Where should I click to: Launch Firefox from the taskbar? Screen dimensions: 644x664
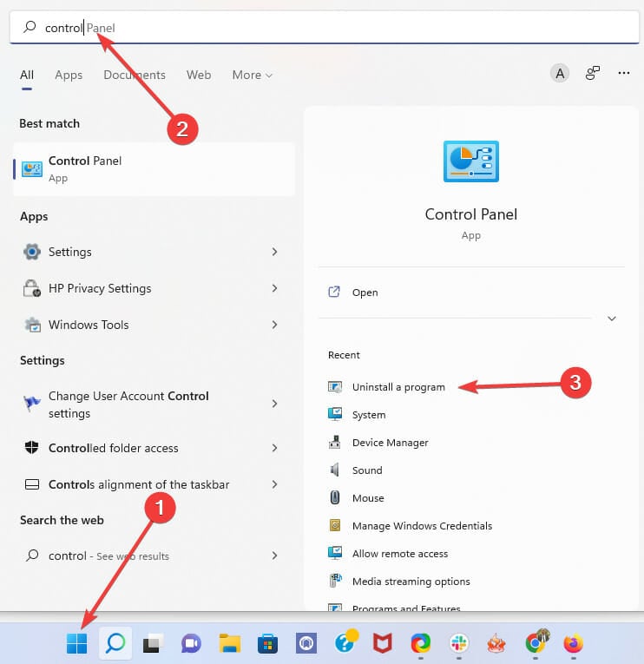[573, 643]
